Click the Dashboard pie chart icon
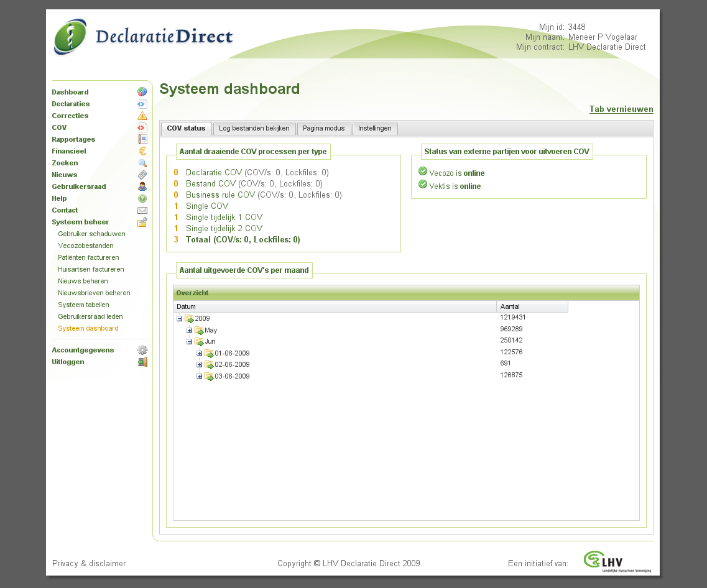The image size is (707, 588). pyautogui.click(x=142, y=92)
